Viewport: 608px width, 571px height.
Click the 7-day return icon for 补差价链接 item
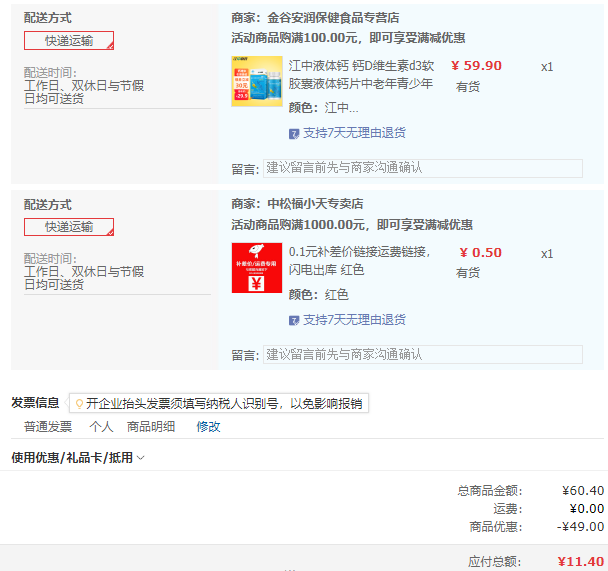click(x=294, y=321)
